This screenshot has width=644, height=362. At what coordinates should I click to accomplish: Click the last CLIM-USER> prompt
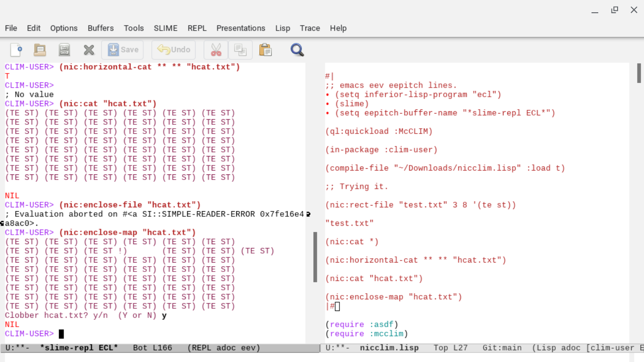point(29,334)
